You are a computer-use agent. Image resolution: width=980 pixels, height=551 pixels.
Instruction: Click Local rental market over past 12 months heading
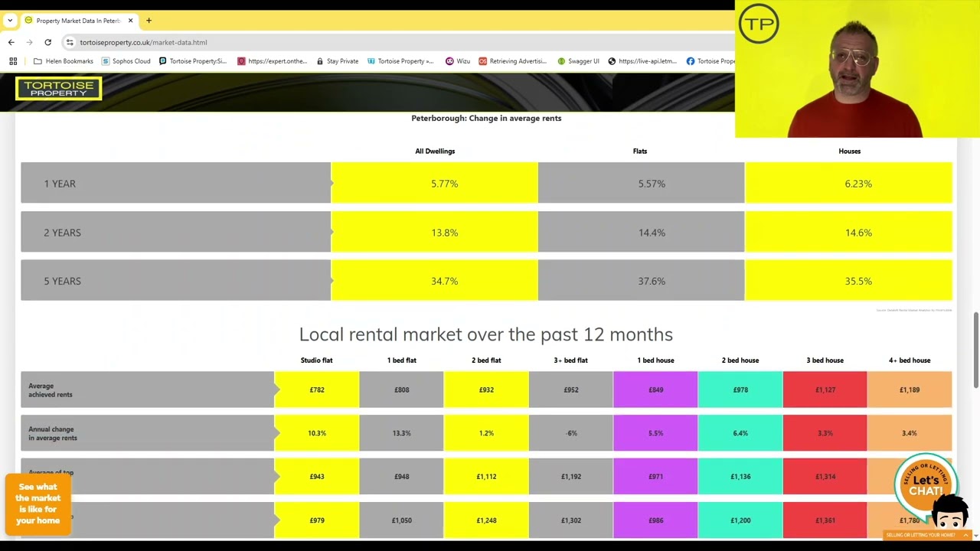(x=486, y=334)
